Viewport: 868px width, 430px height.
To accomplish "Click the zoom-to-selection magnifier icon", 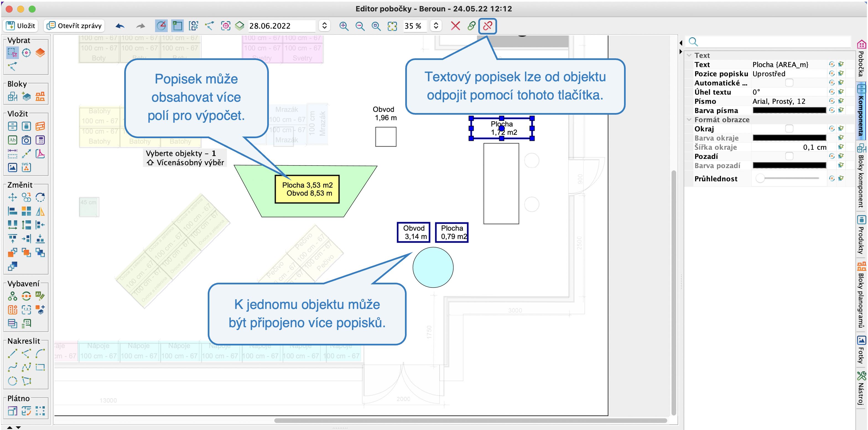I will [x=376, y=26].
